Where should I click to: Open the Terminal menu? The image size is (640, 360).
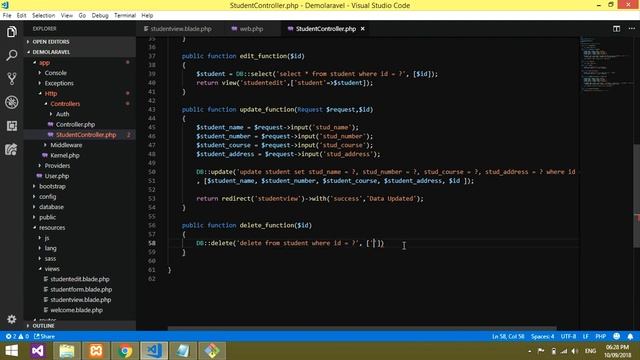(125, 16)
